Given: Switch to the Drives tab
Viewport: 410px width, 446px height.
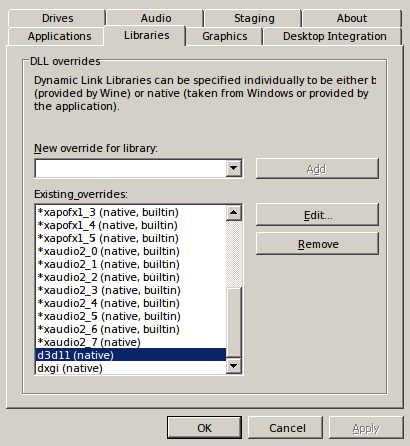Looking at the screenshot, I should tap(57, 18).
